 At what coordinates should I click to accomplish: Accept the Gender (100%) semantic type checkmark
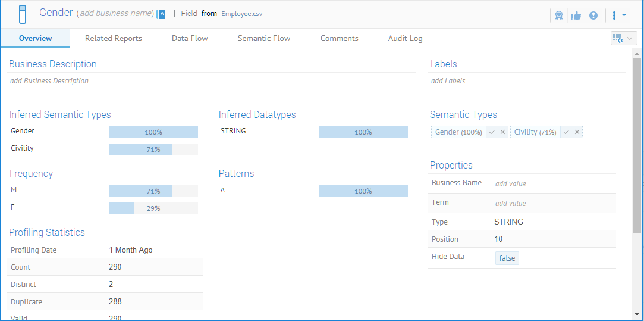(492, 132)
